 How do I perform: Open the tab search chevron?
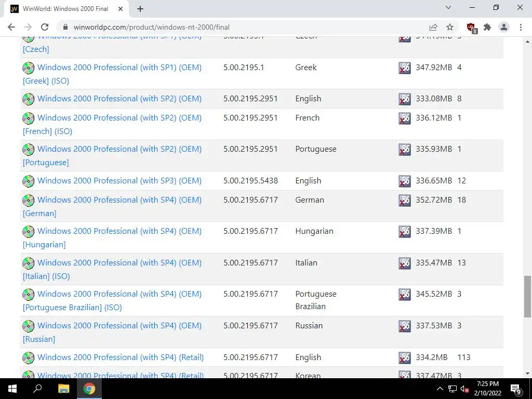click(448, 7)
